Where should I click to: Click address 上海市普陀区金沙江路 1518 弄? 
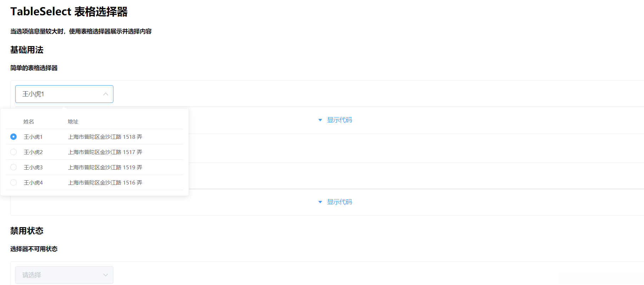(x=105, y=137)
